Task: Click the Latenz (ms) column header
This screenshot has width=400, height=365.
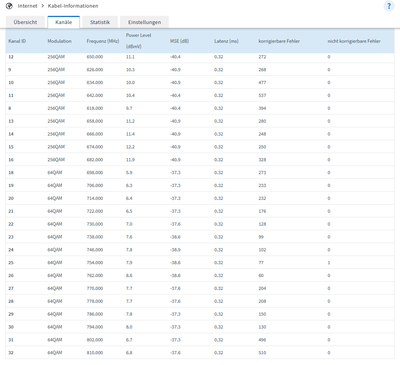Action: click(x=226, y=41)
